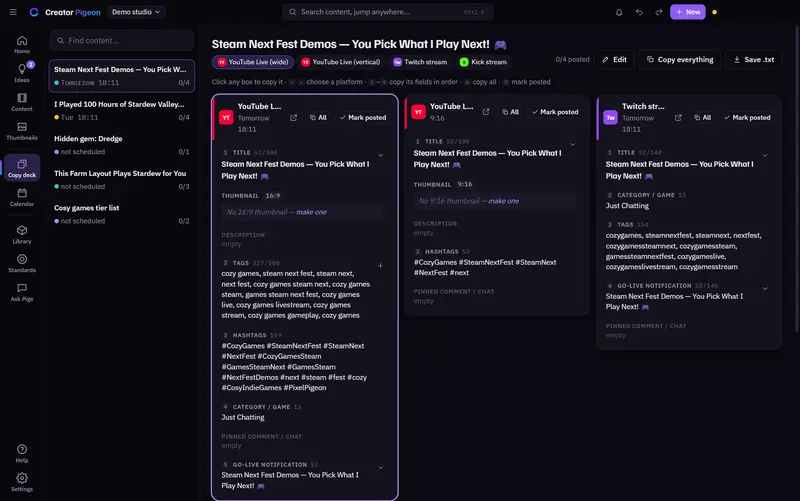Open Help in sidebar
800x501 pixels.
point(22,453)
